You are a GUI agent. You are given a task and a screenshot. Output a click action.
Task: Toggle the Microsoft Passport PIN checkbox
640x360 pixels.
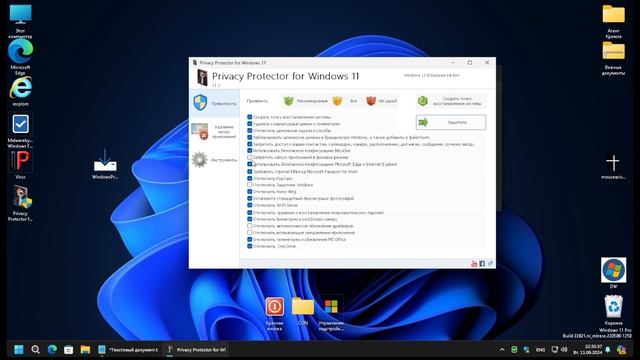coord(249,171)
